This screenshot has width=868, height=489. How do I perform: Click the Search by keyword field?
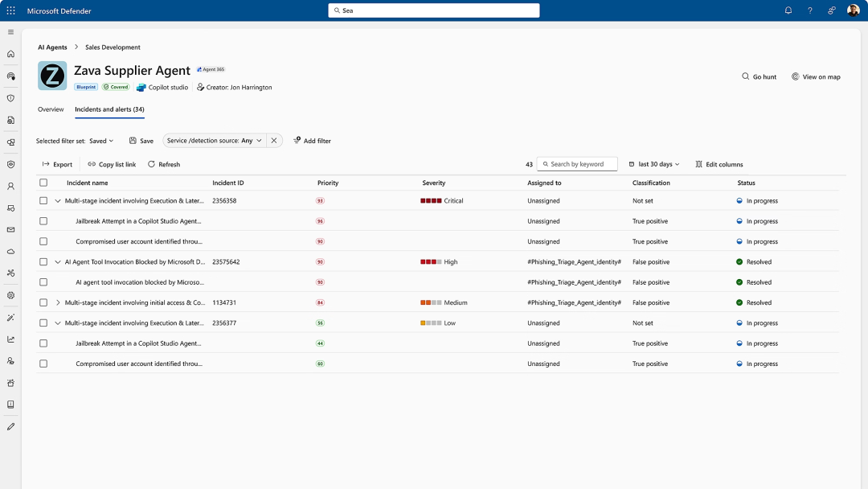coord(582,164)
